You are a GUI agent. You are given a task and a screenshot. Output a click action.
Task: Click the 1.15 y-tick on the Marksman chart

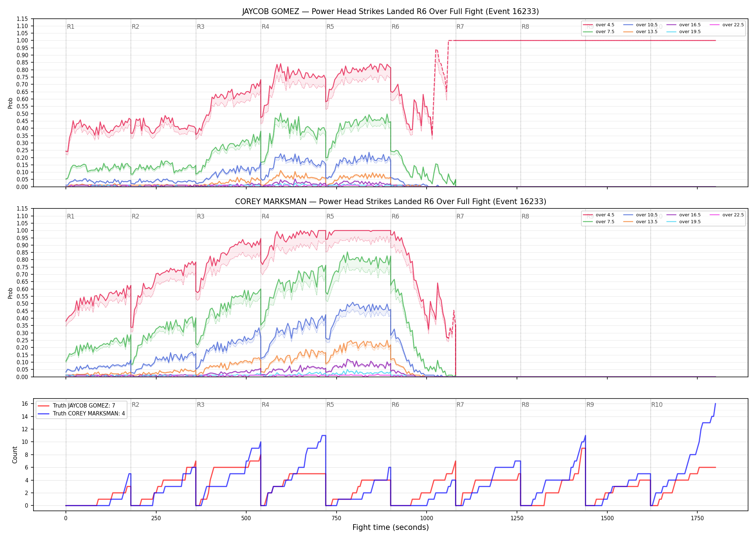tap(22, 209)
